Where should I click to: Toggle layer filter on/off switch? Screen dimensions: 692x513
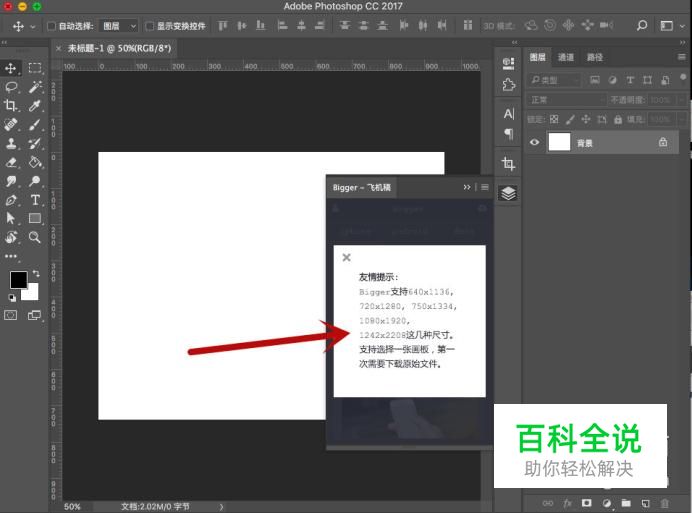click(x=683, y=78)
